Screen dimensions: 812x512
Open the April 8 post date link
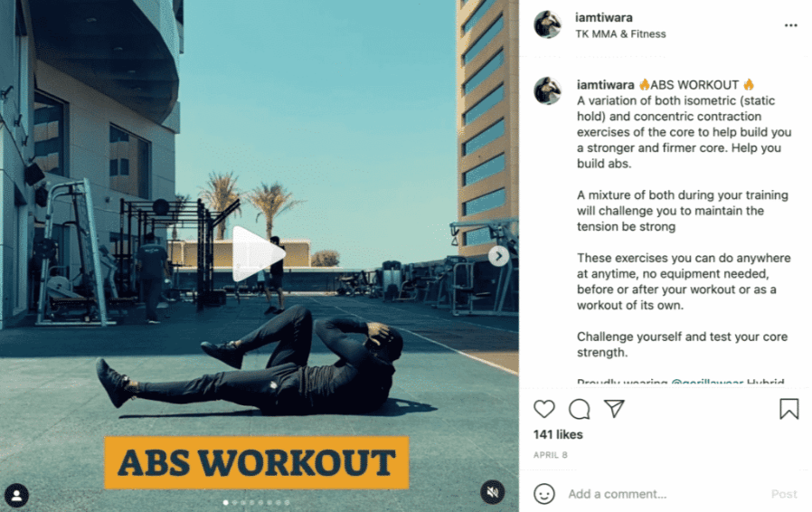(x=551, y=455)
